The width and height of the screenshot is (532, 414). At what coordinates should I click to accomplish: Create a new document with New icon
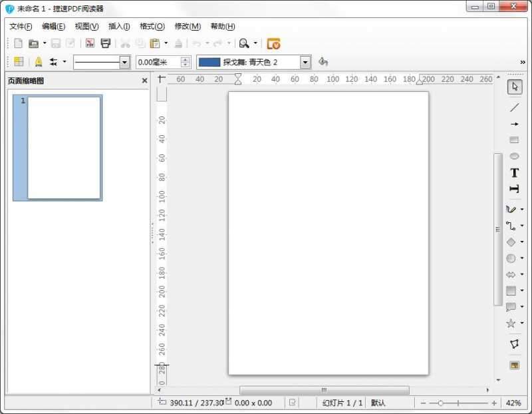(x=18, y=43)
